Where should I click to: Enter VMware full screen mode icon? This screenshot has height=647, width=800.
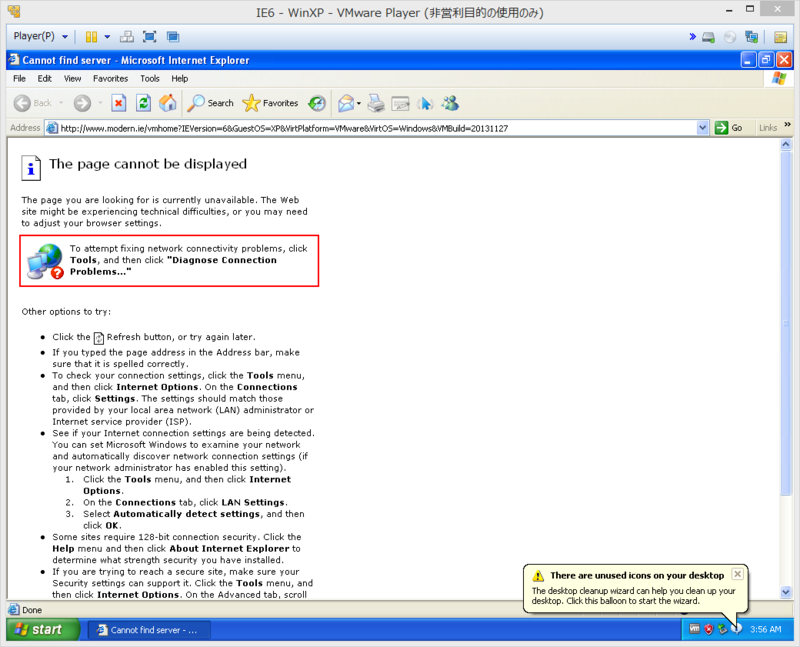point(149,37)
